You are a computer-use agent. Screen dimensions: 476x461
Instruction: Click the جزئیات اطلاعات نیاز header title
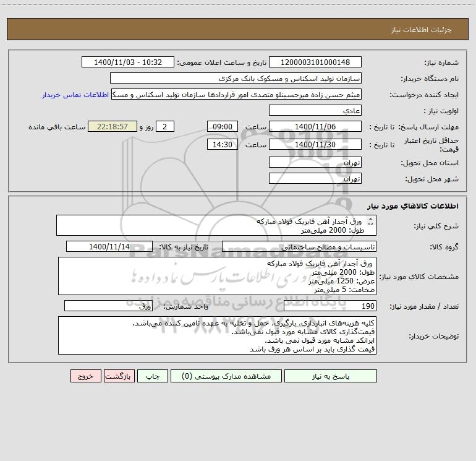tap(422, 30)
